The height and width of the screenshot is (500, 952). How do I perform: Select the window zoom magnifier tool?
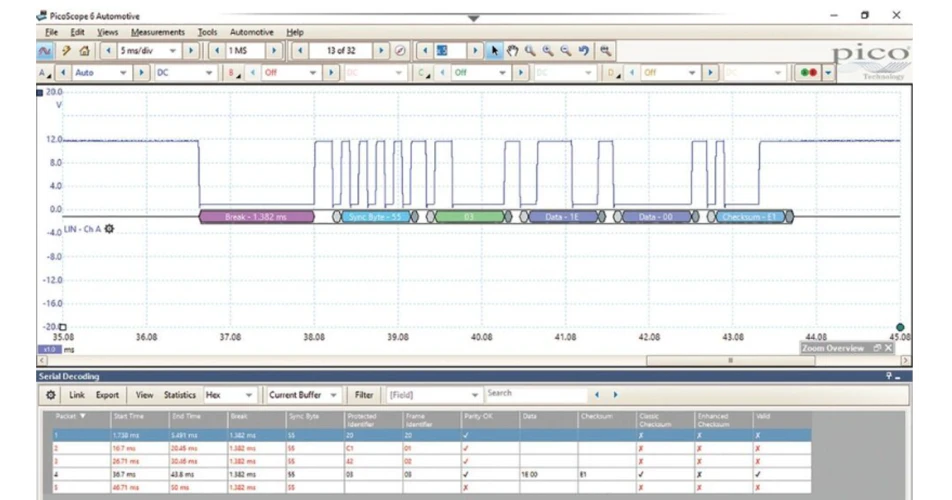coord(530,51)
